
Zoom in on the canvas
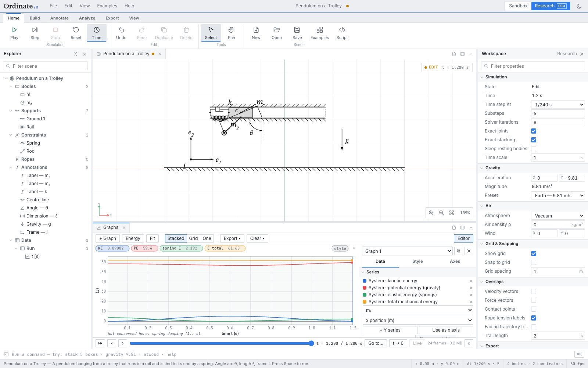pyautogui.click(x=431, y=213)
